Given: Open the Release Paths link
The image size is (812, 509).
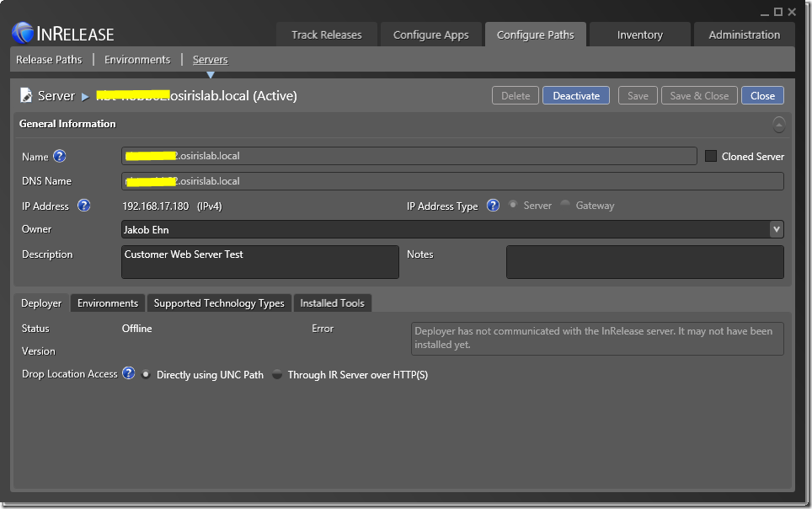Looking at the screenshot, I should tap(49, 60).
